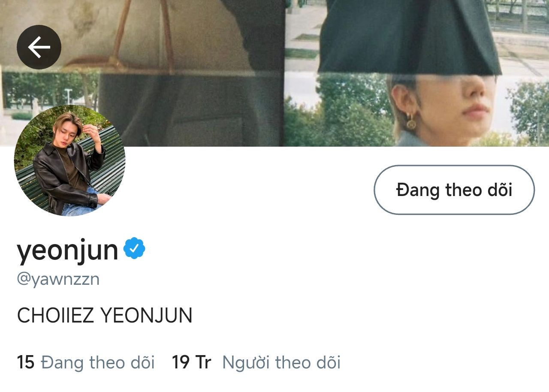Click the display name 'yeonjun'
The height and width of the screenshot is (392, 549).
(67, 250)
